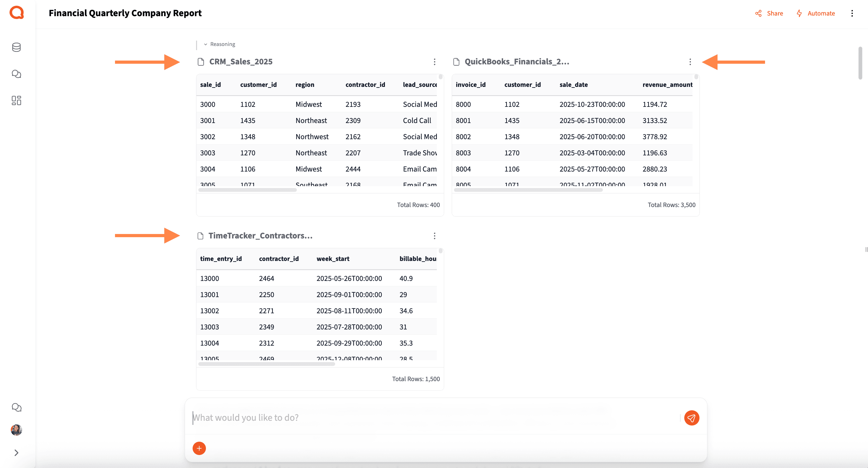Screen dimensions: 868x468
Task: Open QuickBooks_Financials table options menu
Action: click(x=690, y=62)
